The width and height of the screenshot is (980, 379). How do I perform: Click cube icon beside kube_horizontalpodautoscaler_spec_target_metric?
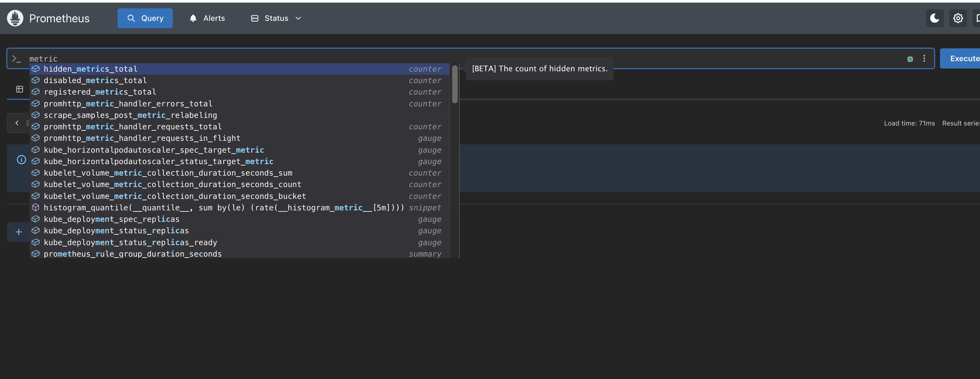[35, 150]
